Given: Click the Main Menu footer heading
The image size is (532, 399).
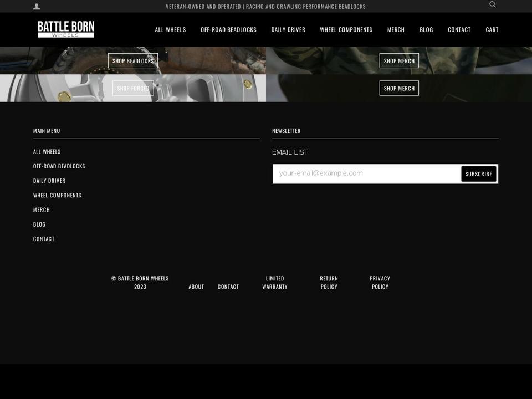Looking at the screenshot, I should [47, 131].
